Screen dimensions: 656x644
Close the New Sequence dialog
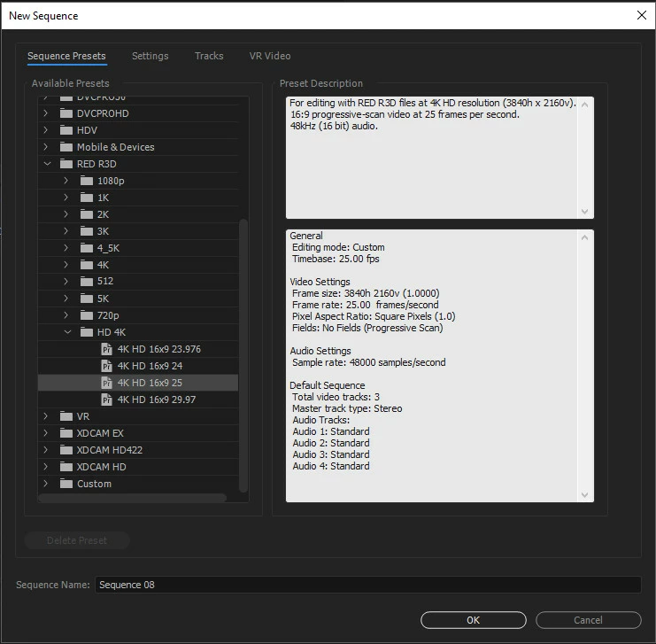click(x=641, y=15)
